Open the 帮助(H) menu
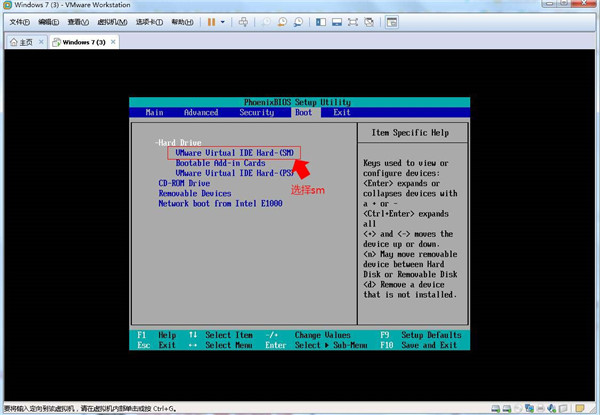Screen dimensions: 600x415 182,22
